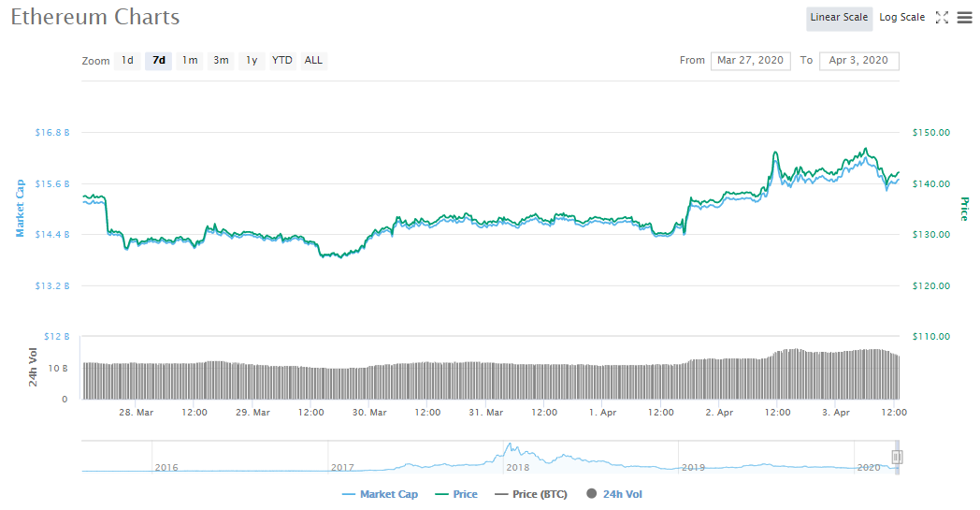980x510 pixels.
Task: Click 2018 peak in navigator timeline
Action: [x=511, y=446]
